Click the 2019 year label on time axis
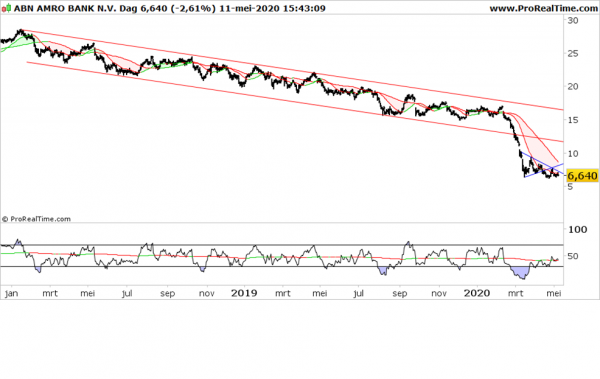Viewport: 600px width, 379px height. click(244, 293)
